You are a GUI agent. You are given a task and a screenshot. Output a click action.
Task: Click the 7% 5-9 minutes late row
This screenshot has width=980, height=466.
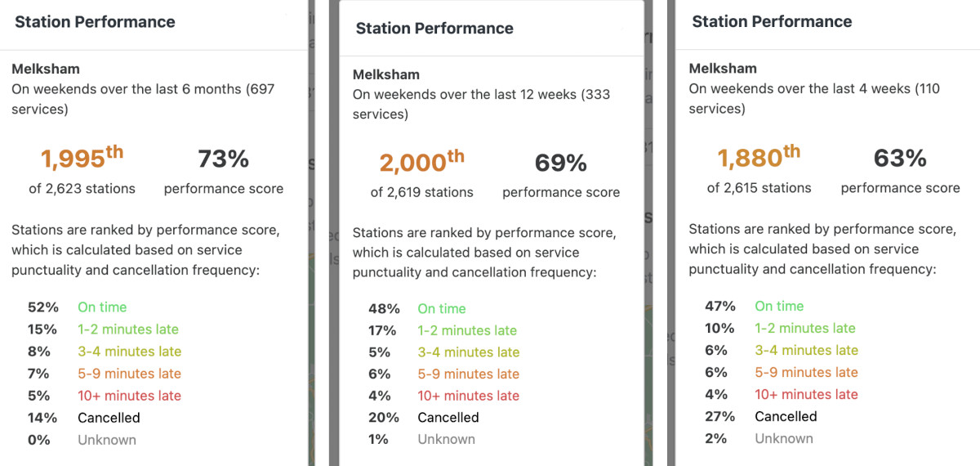129,374
